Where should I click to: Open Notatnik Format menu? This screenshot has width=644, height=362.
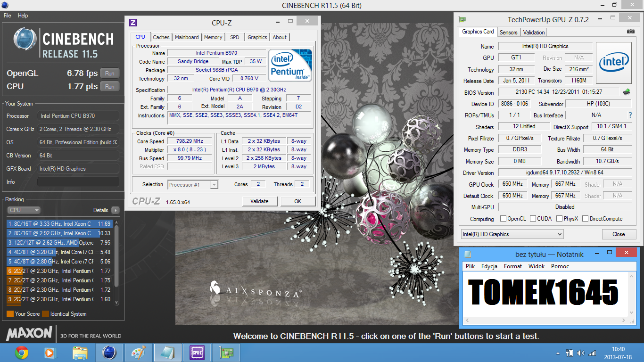point(513,266)
